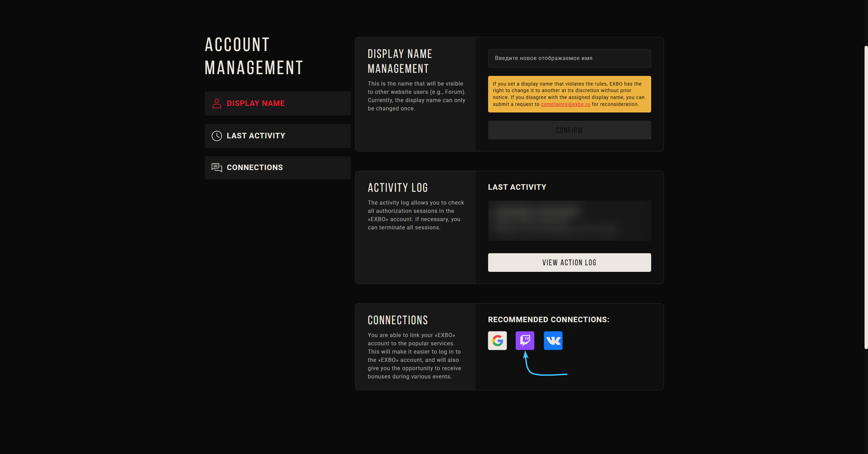The image size is (868, 454).
Task: Click the Google connection icon
Action: (497, 340)
